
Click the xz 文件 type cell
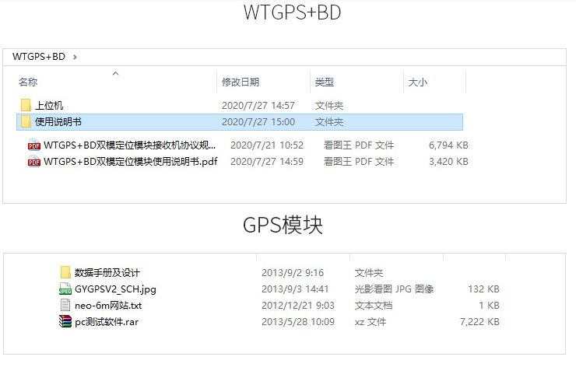(x=371, y=322)
